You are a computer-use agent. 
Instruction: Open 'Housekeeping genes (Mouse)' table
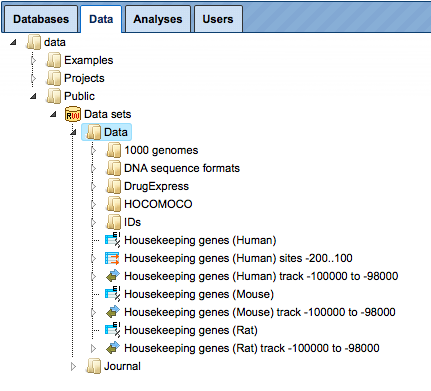click(x=199, y=294)
